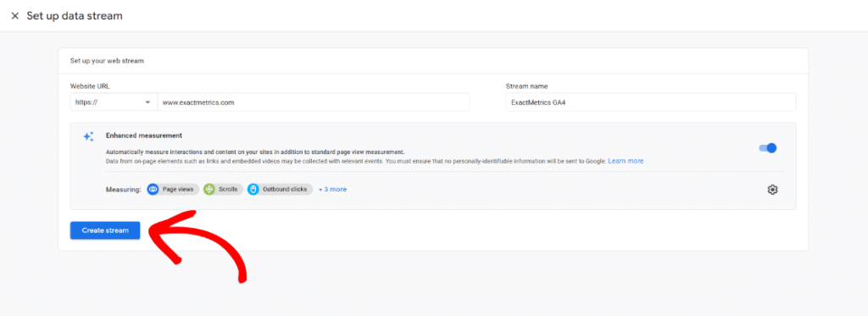
Task: Click the protocol selector's dropdown arrow
Action: 147,103
